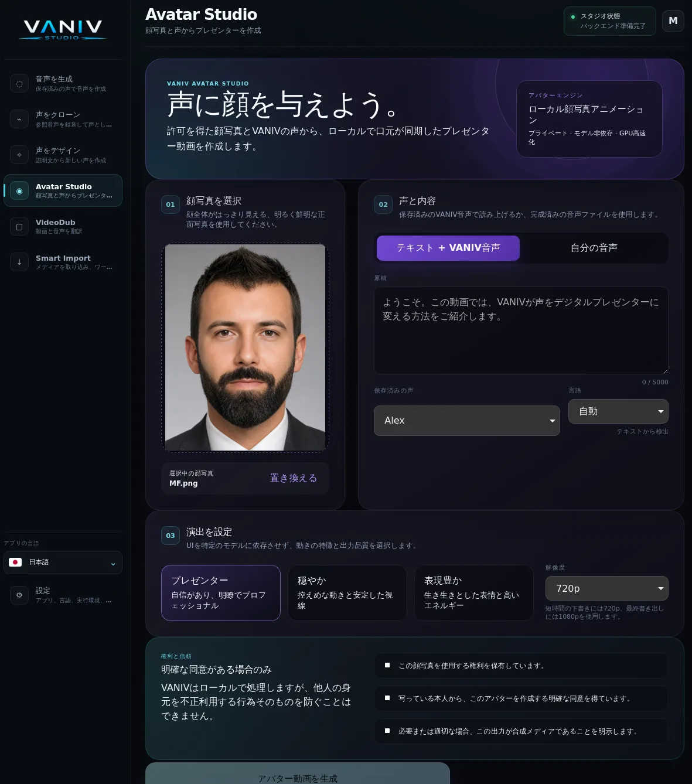
Task: Click the 声に顔を与えよう headline
Action: pyautogui.click(x=284, y=105)
